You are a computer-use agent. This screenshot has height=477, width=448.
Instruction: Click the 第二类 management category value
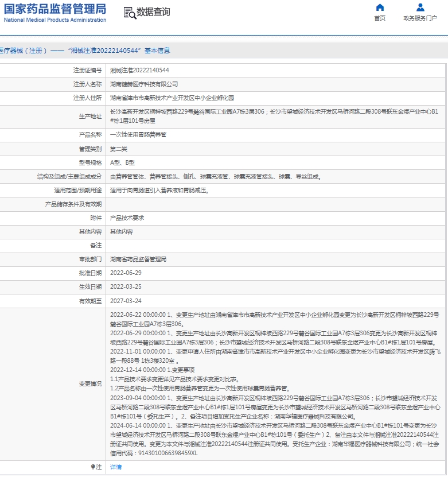click(119, 149)
